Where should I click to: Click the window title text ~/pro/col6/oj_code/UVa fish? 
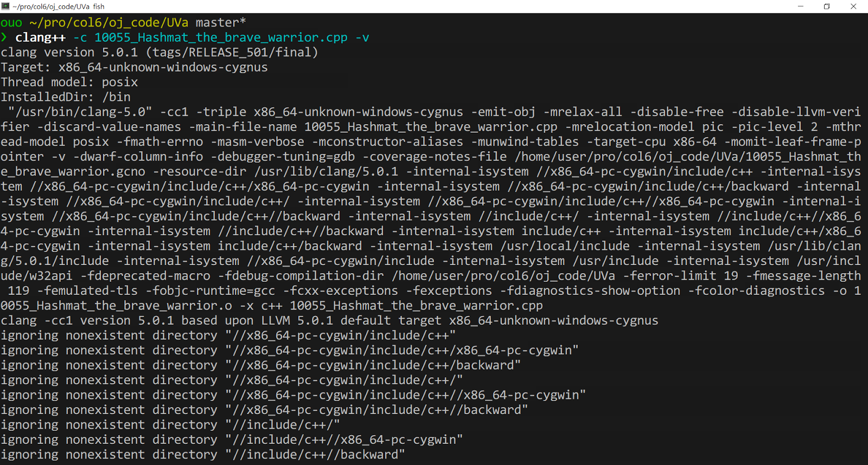pyautogui.click(x=59, y=7)
